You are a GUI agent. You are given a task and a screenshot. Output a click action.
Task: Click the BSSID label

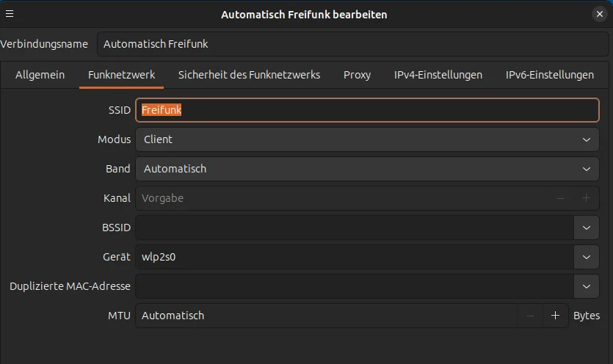[116, 227]
